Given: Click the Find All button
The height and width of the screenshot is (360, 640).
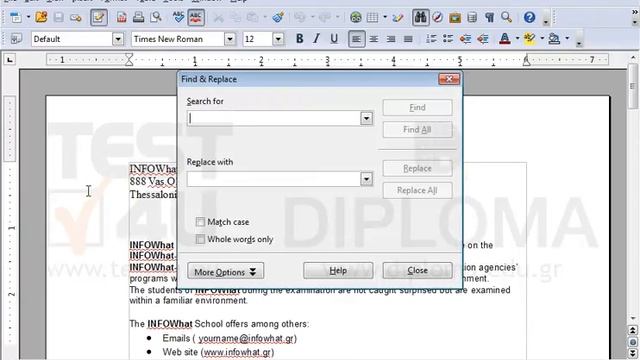Looking at the screenshot, I should (x=417, y=130).
